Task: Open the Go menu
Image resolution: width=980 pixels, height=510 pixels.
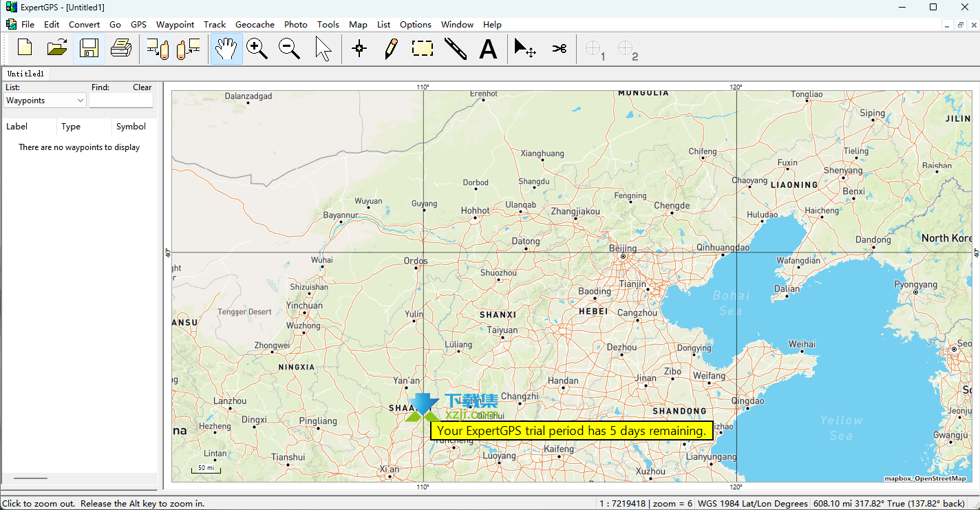Action: tap(115, 24)
